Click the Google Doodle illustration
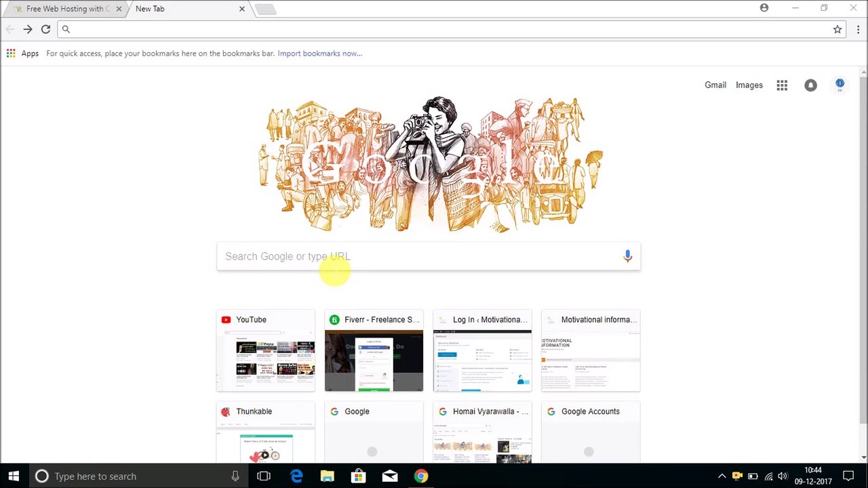This screenshot has width=868, height=488. point(431,164)
